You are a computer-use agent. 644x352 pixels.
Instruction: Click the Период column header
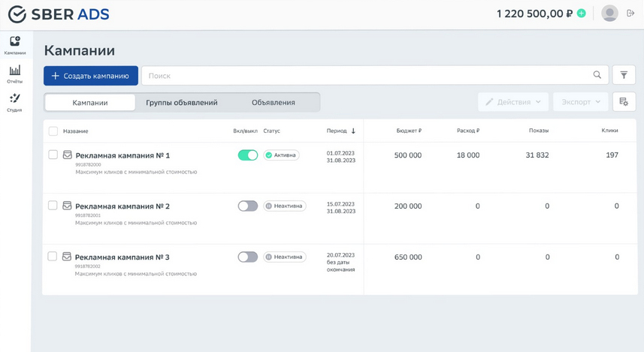coord(337,131)
